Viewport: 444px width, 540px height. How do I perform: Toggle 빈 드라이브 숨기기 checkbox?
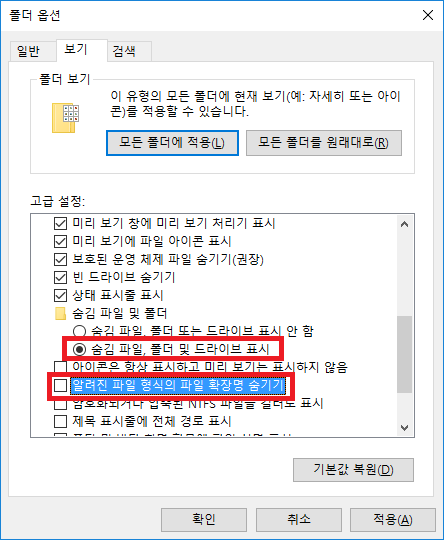click(60, 277)
